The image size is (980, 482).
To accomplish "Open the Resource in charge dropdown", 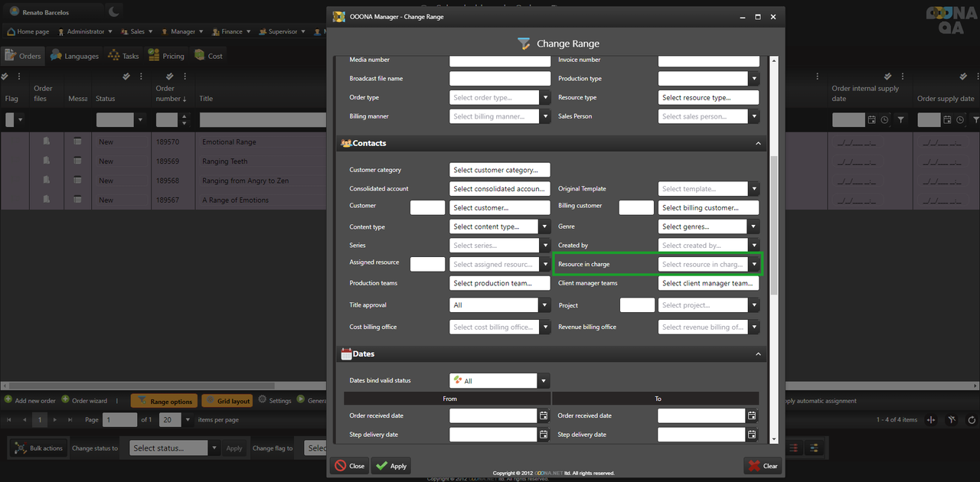I will [x=754, y=265].
